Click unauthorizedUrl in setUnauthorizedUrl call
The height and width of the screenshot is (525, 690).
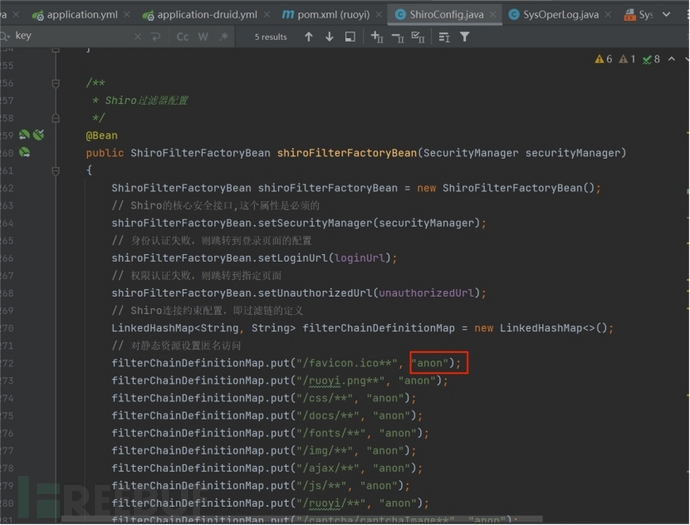pos(426,293)
